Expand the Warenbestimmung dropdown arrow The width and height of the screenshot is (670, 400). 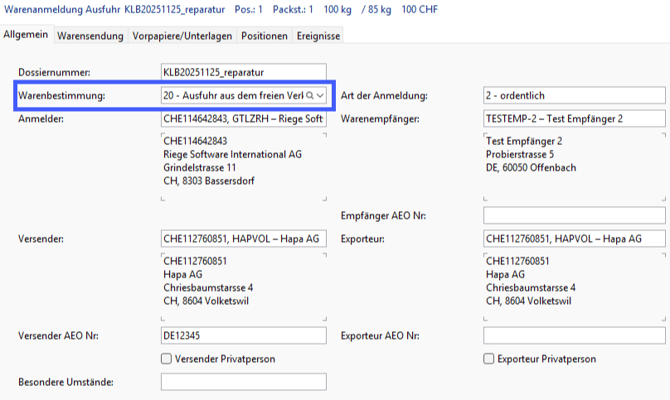point(320,95)
